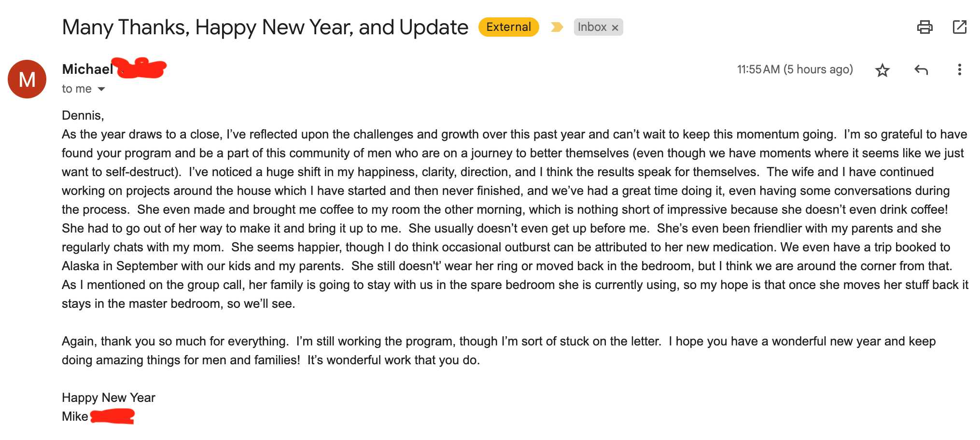Screen dimensions: 980x440
Task: Reply to Michael with the arrow icon
Action: point(921,70)
